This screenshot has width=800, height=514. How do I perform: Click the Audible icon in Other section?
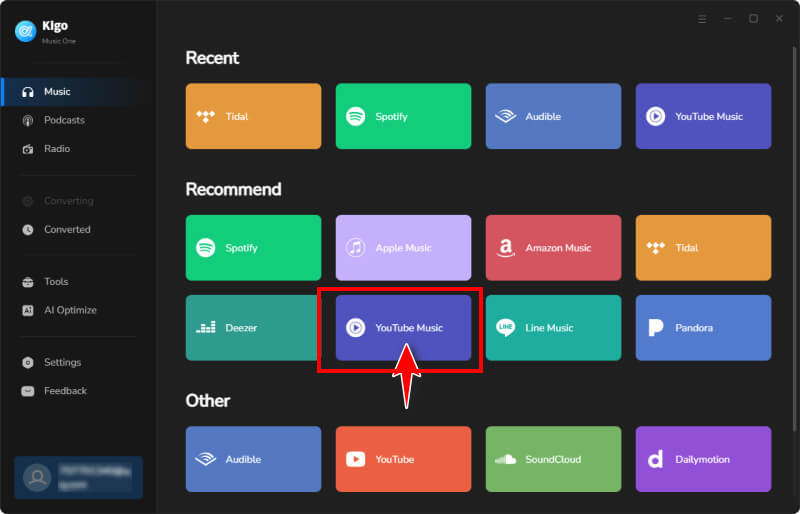point(206,459)
